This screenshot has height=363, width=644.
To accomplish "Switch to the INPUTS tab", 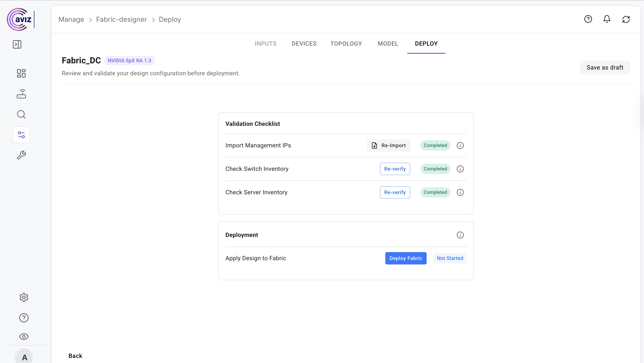I will pyautogui.click(x=266, y=44).
